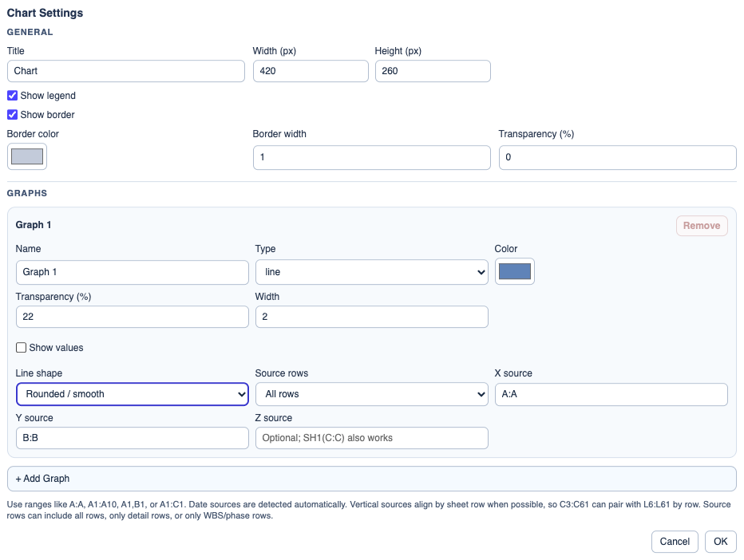Viewport: 744px width, 560px height.
Task: Click the Cancel button
Action: click(675, 542)
